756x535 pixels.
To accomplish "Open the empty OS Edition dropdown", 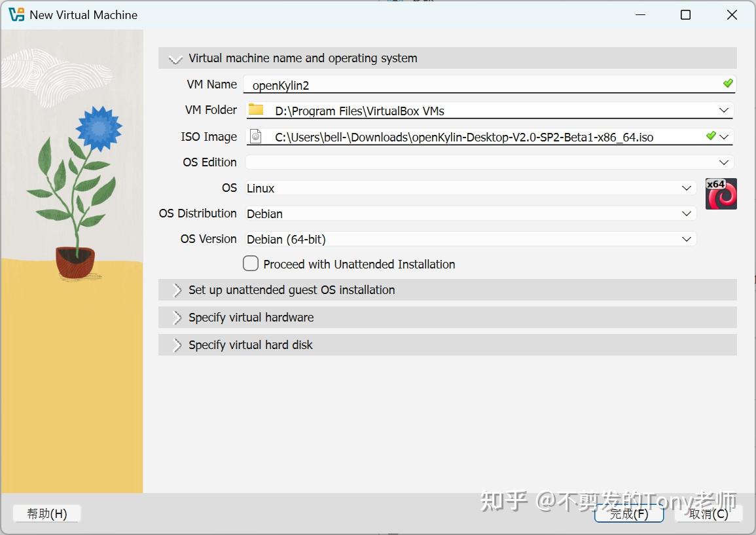I will pos(723,162).
